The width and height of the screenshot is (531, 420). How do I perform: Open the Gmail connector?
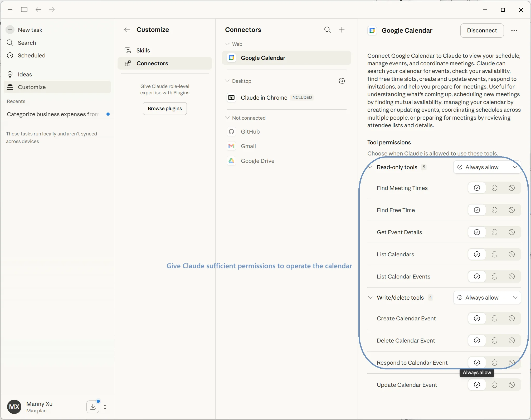pos(248,146)
